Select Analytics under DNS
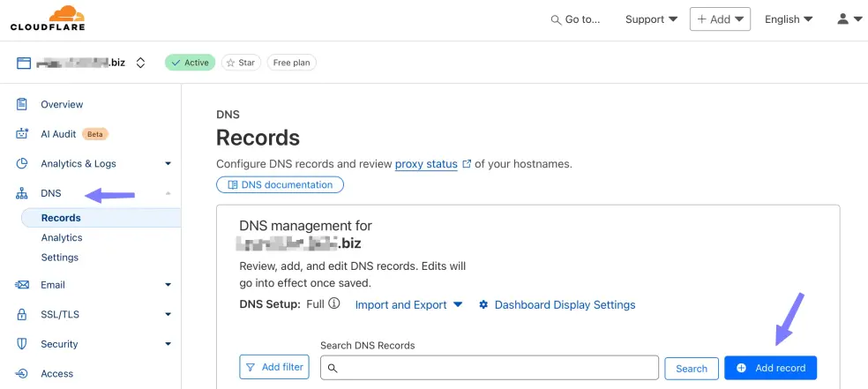Viewport: 868px width, 389px height. click(x=62, y=237)
